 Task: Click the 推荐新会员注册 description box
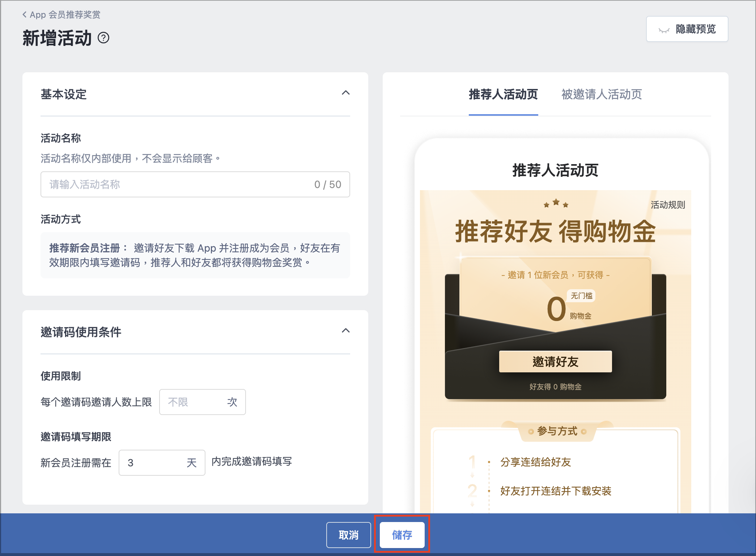pos(195,255)
